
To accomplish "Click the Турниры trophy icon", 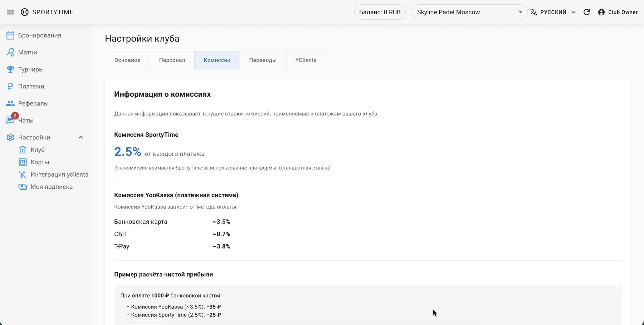I will (10, 69).
